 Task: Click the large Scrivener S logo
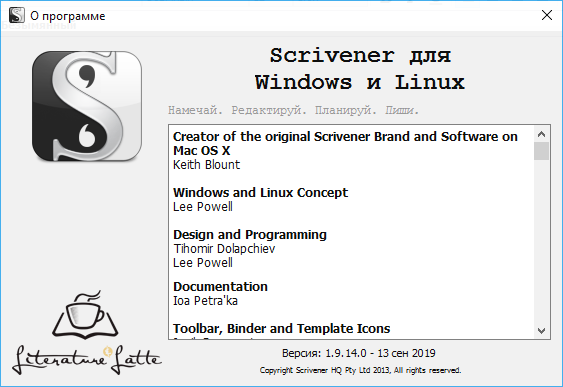87,106
